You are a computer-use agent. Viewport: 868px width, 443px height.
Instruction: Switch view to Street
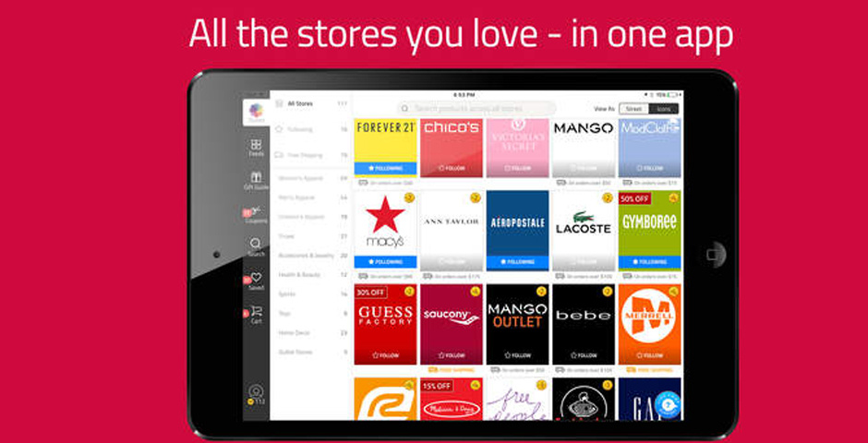tap(633, 109)
